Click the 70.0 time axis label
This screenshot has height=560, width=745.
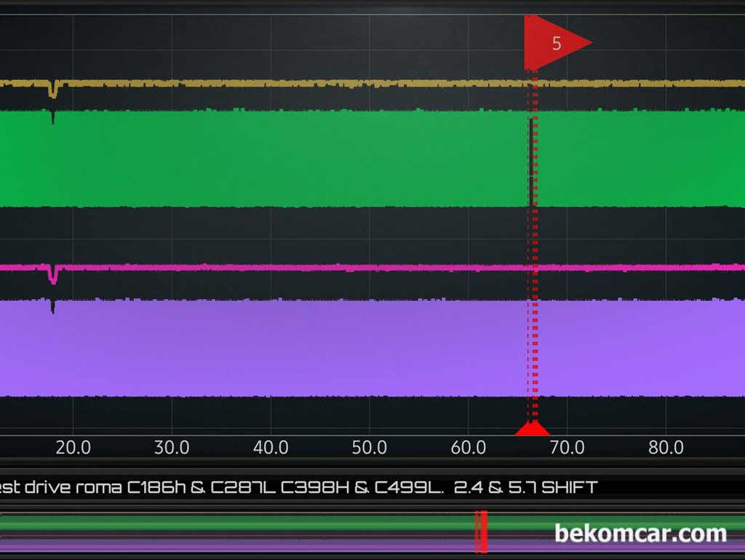[x=567, y=447]
